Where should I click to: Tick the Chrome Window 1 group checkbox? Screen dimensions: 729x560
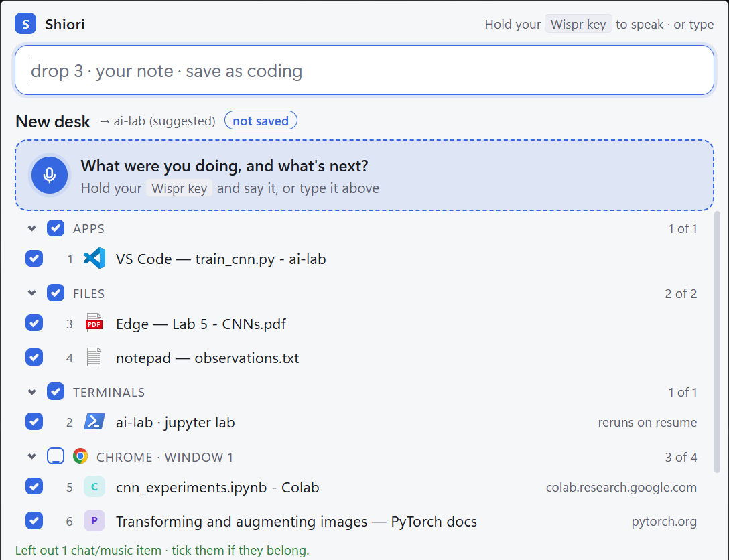click(56, 456)
